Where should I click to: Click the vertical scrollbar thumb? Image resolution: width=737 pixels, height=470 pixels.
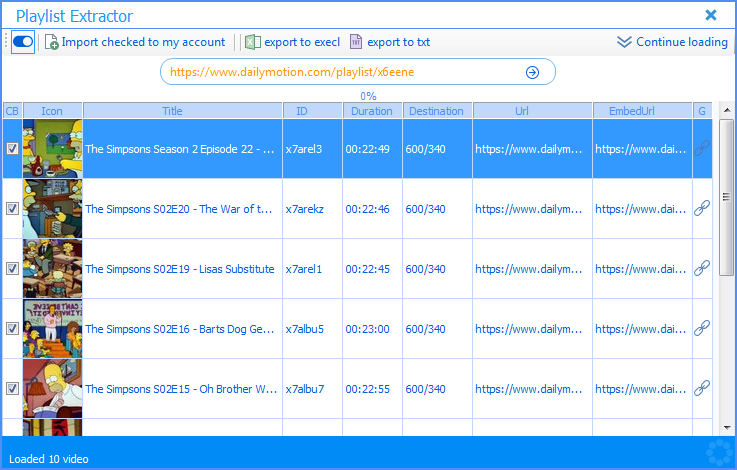click(727, 197)
